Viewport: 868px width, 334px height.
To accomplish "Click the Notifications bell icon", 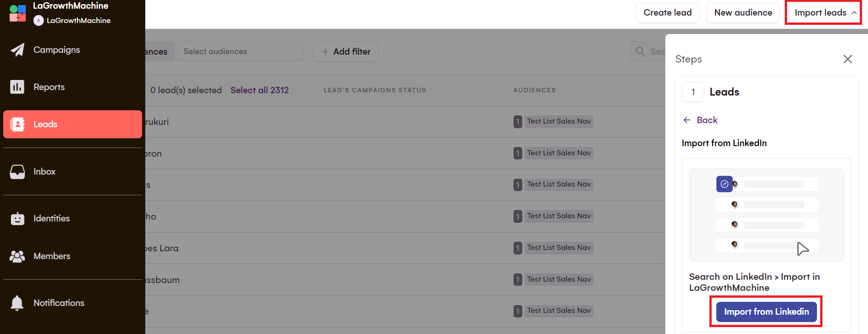I will click(17, 303).
